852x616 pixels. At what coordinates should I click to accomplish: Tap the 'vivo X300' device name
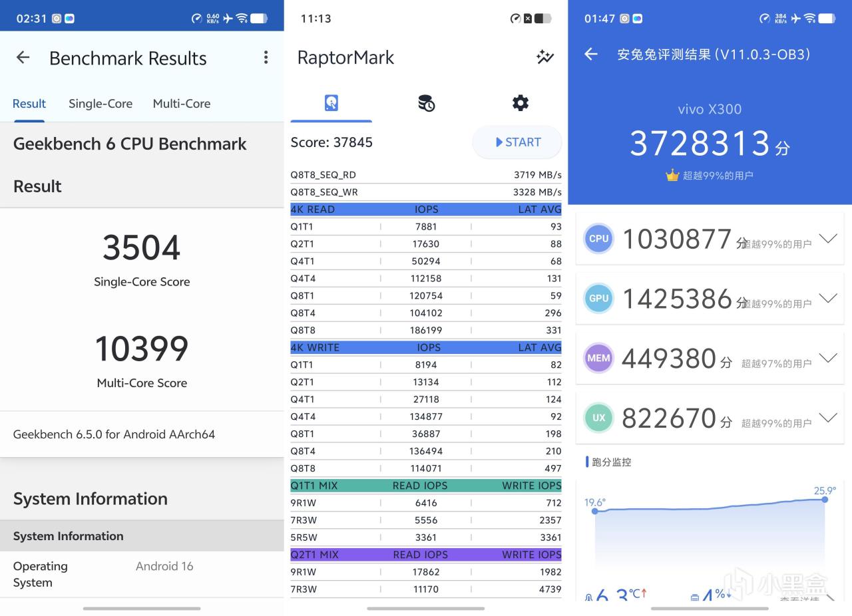click(x=710, y=109)
